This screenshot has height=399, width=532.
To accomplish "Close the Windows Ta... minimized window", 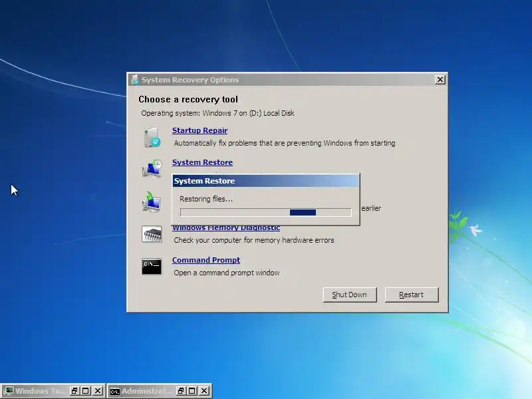I will pos(98,391).
